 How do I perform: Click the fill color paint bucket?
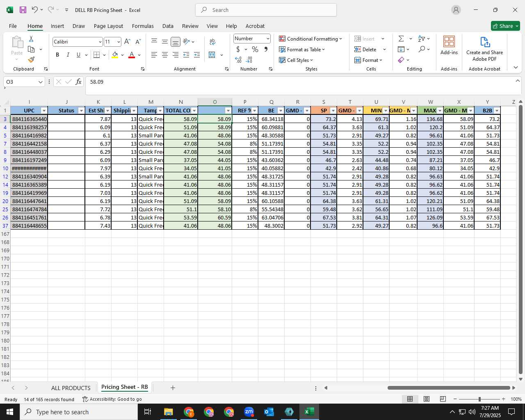(x=115, y=55)
